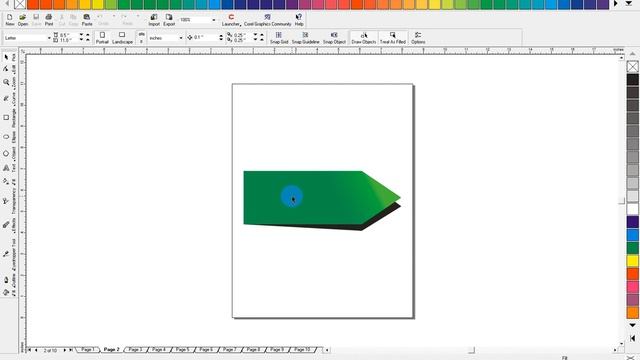
Task: Toggle Snap Object
Action: pos(334,38)
